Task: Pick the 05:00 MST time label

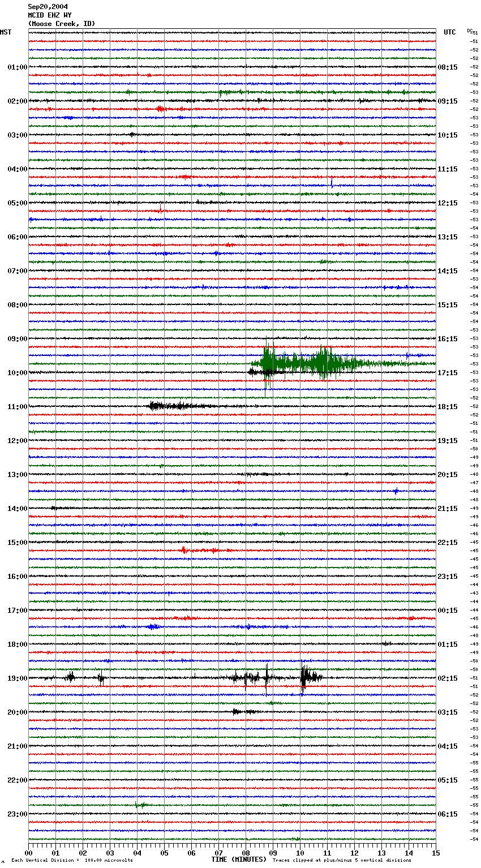Action: point(17,203)
